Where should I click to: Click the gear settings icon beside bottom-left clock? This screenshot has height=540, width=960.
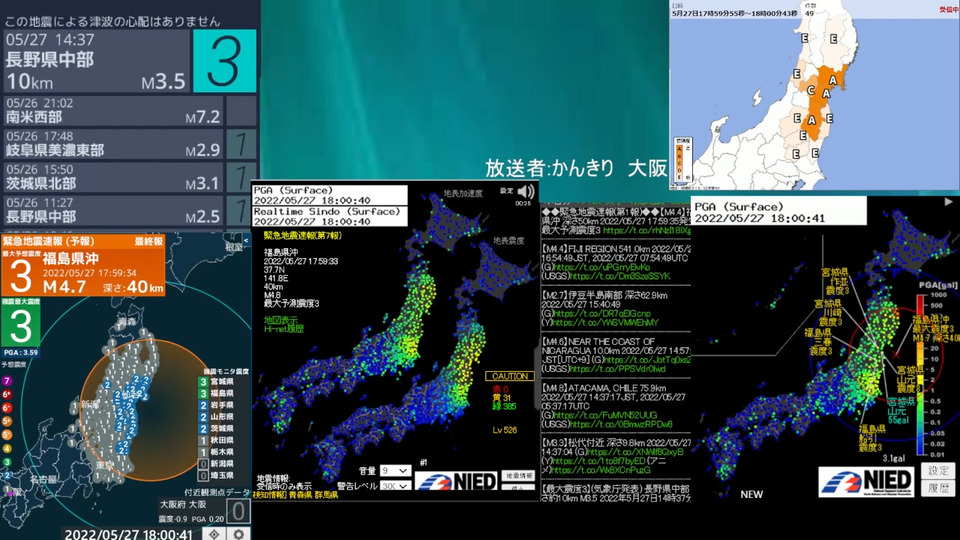tap(239, 534)
